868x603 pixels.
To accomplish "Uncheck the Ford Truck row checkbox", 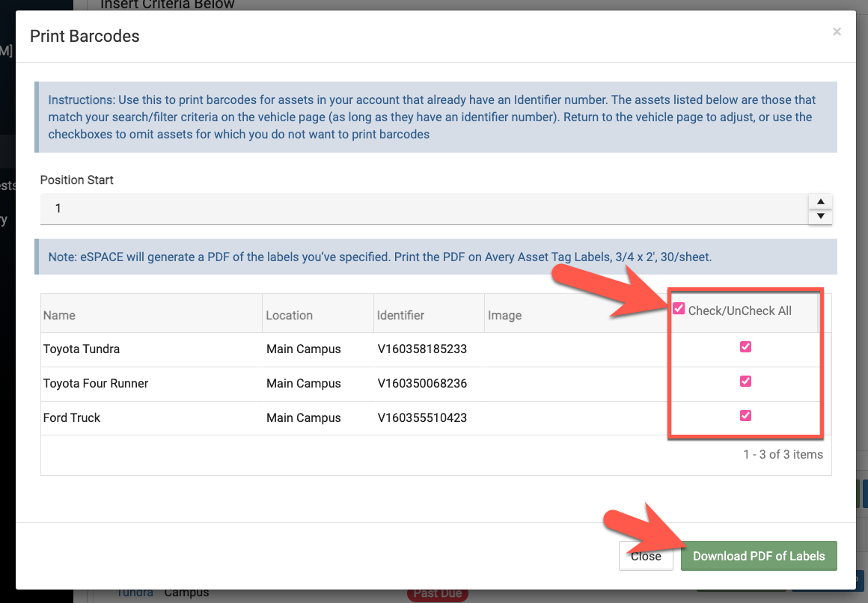I will pos(745,416).
